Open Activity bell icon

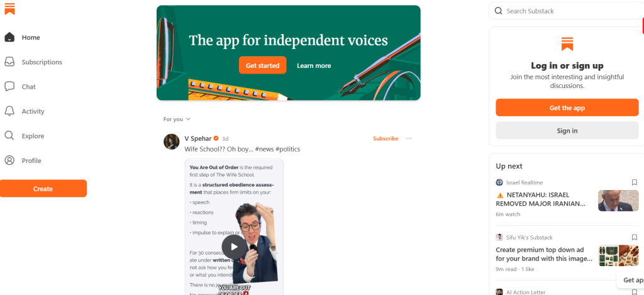[9, 111]
